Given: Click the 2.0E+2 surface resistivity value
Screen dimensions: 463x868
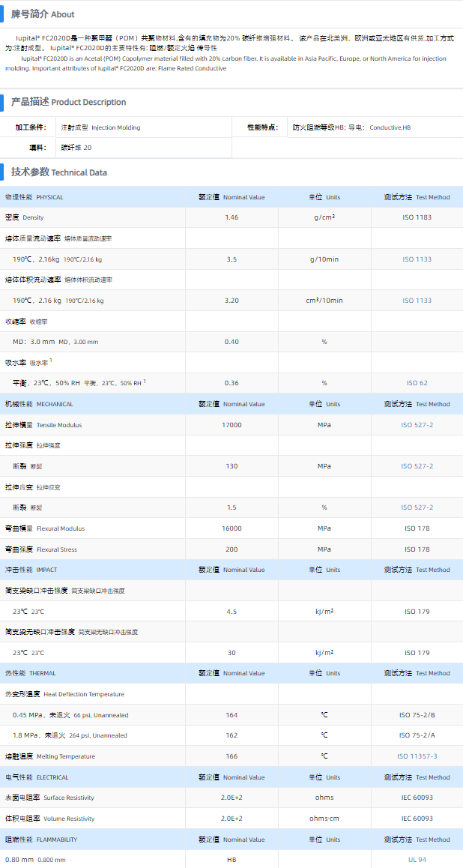Looking at the screenshot, I should click(x=231, y=798).
